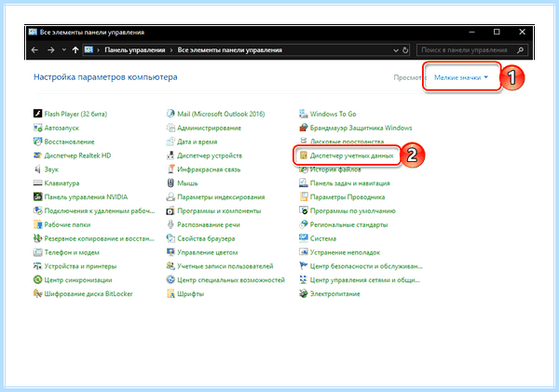The height and width of the screenshot is (392, 559).
Task: Go back with the Back arrow
Action: click(x=34, y=50)
